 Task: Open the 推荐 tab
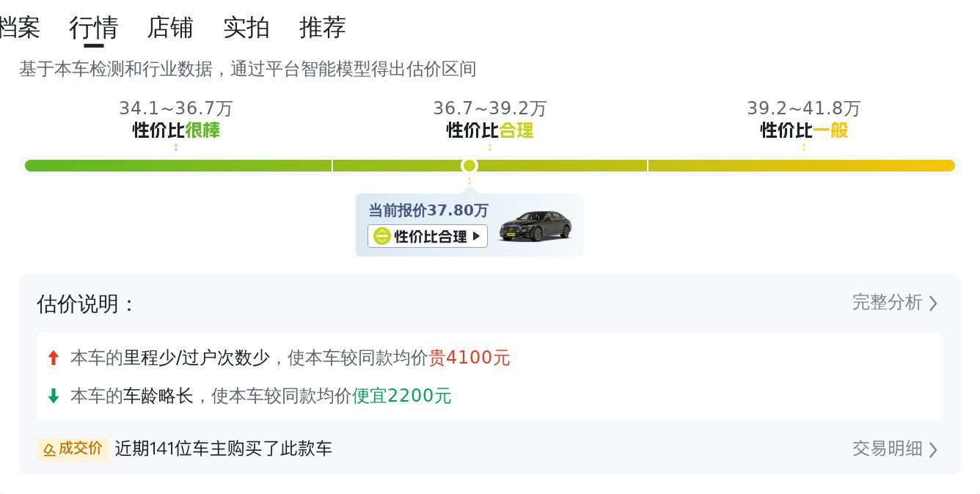323,28
